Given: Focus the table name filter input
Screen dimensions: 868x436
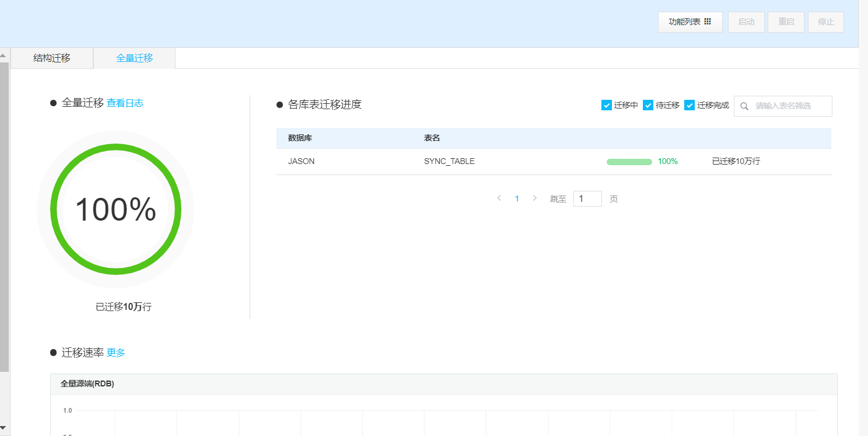Looking at the screenshot, I should [x=783, y=106].
